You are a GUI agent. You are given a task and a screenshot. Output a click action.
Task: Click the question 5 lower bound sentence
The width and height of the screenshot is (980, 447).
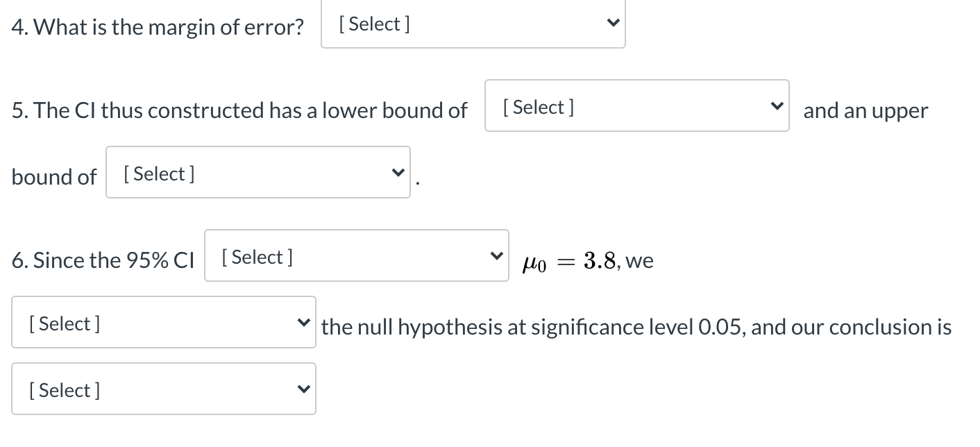239,110
